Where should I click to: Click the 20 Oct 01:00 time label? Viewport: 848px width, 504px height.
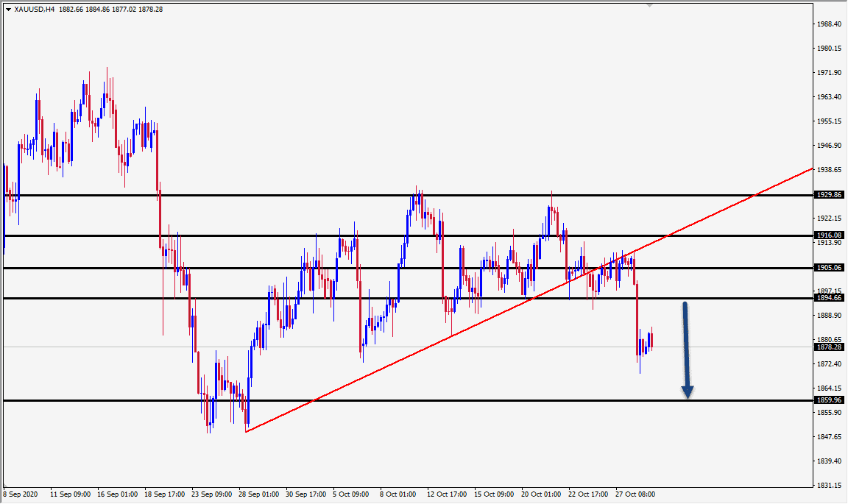tap(541, 494)
